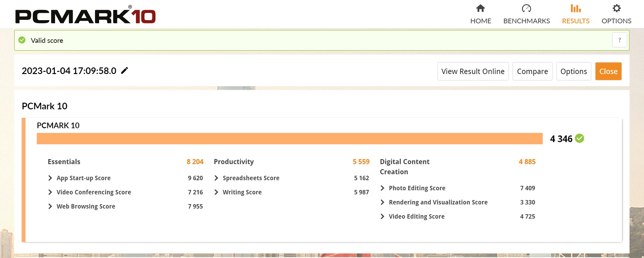
Task: Click the Productivity score 5 559
Action: pos(361,162)
